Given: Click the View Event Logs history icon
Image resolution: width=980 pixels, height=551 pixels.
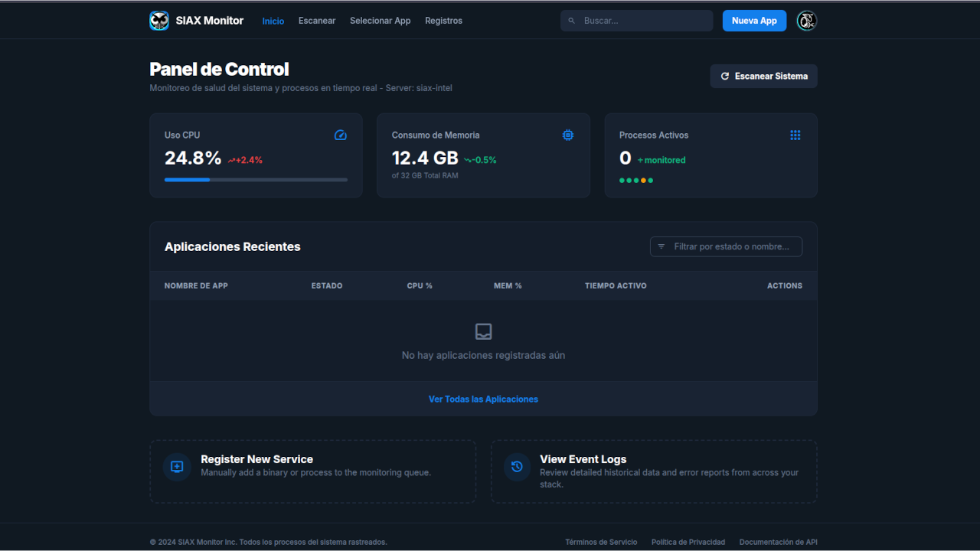Looking at the screenshot, I should [x=517, y=467].
